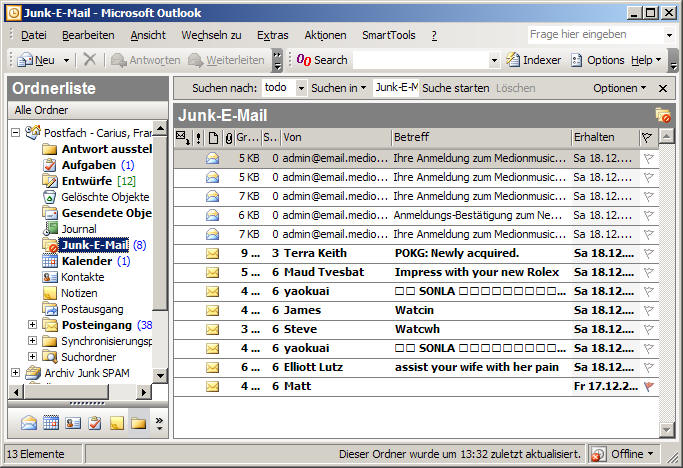Open the Search field dropdown arrow
683x468 pixels.
[x=494, y=60]
